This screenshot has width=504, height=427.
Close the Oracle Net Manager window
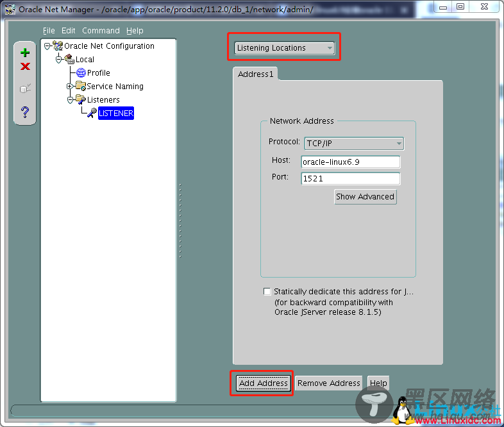coord(484,7)
